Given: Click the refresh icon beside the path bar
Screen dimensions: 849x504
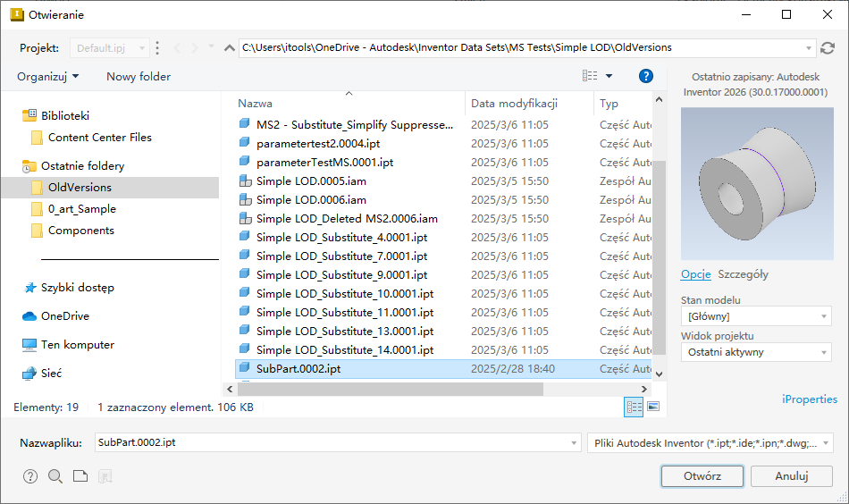Looking at the screenshot, I should point(827,48).
